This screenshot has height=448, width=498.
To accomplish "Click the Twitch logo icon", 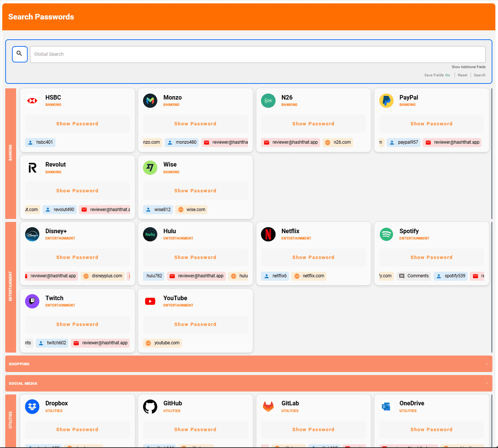I will point(32,301).
